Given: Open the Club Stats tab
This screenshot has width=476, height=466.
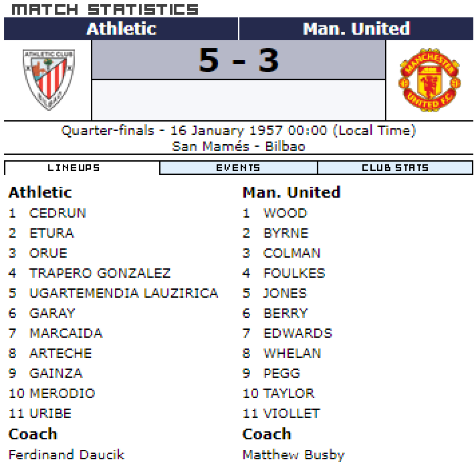Looking at the screenshot, I should pyautogui.click(x=395, y=168).
